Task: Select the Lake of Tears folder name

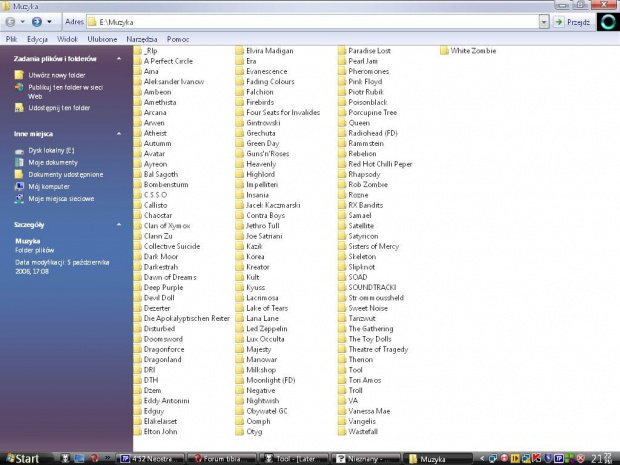Action: (x=267, y=308)
